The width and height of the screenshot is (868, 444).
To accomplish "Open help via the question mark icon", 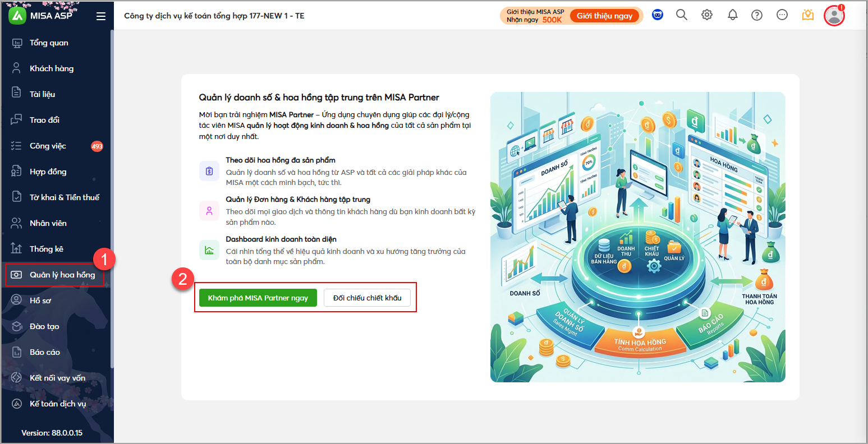I will coord(757,15).
